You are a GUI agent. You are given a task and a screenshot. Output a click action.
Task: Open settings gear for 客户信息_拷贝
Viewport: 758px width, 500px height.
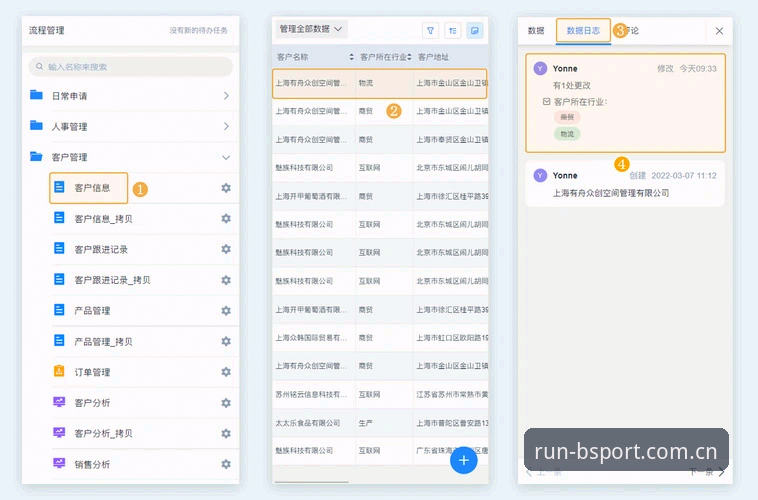226,219
